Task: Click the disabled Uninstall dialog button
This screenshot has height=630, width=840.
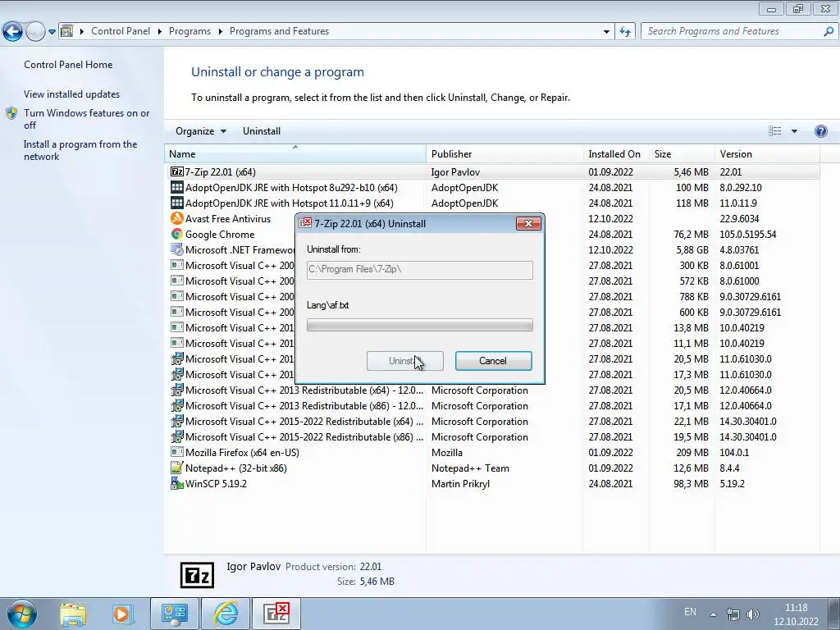Action: pyautogui.click(x=405, y=361)
